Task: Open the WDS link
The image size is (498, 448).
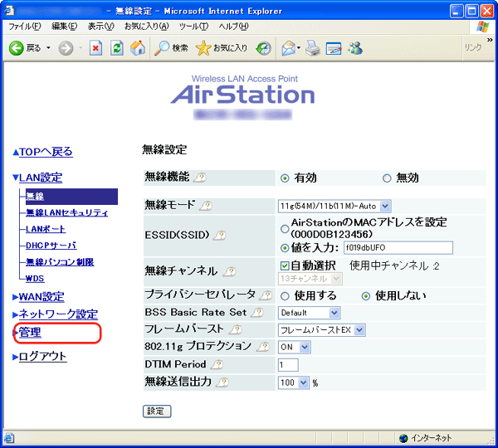Action: pyautogui.click(x=35, y=279)
